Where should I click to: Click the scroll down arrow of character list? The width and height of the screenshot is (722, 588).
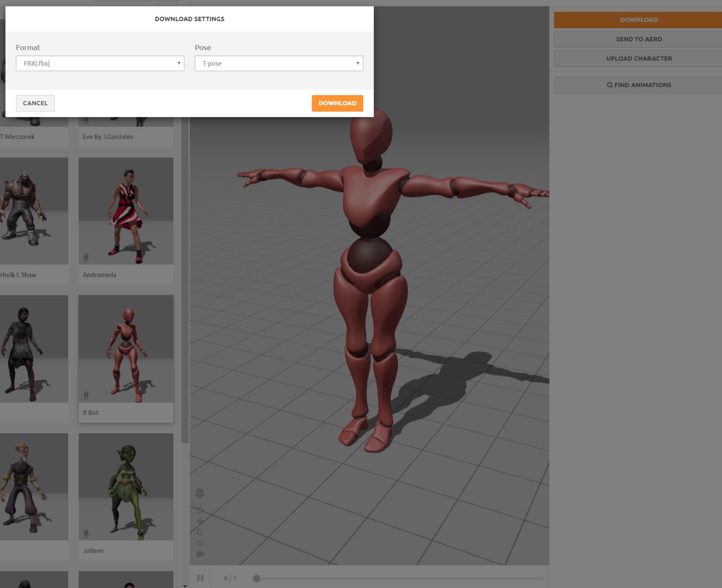(x=185, y=586)
